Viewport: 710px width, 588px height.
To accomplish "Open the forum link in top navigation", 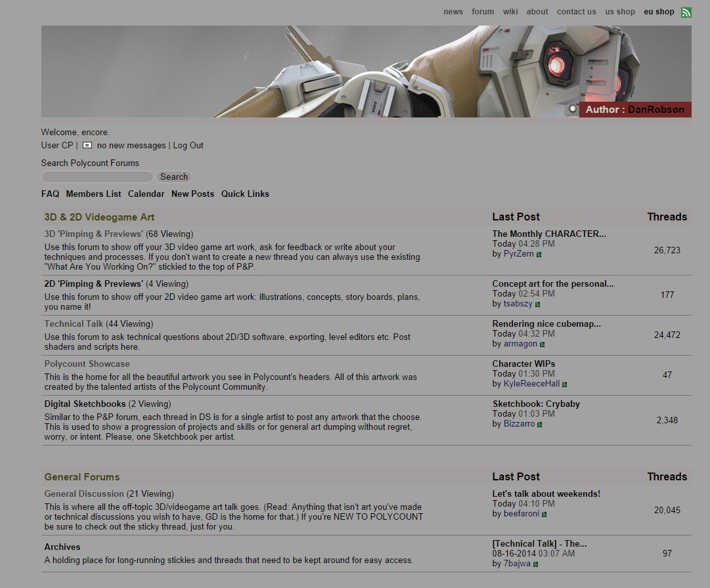I will tap(483, 12).
